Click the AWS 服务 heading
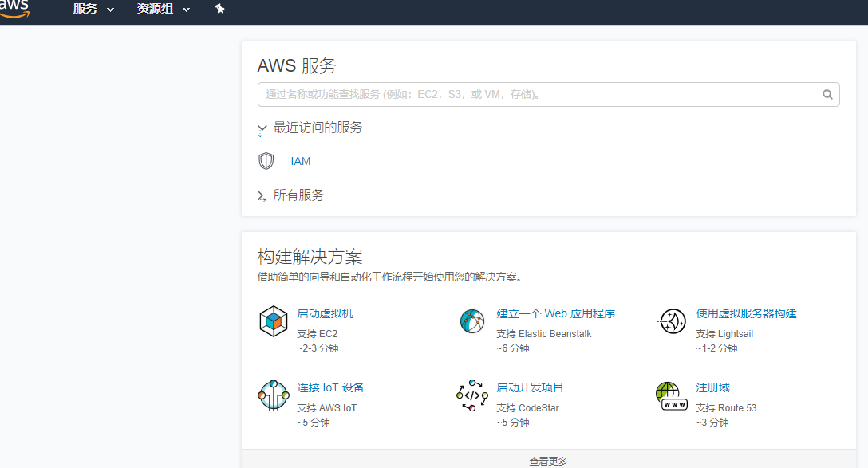 coord(297,66)
